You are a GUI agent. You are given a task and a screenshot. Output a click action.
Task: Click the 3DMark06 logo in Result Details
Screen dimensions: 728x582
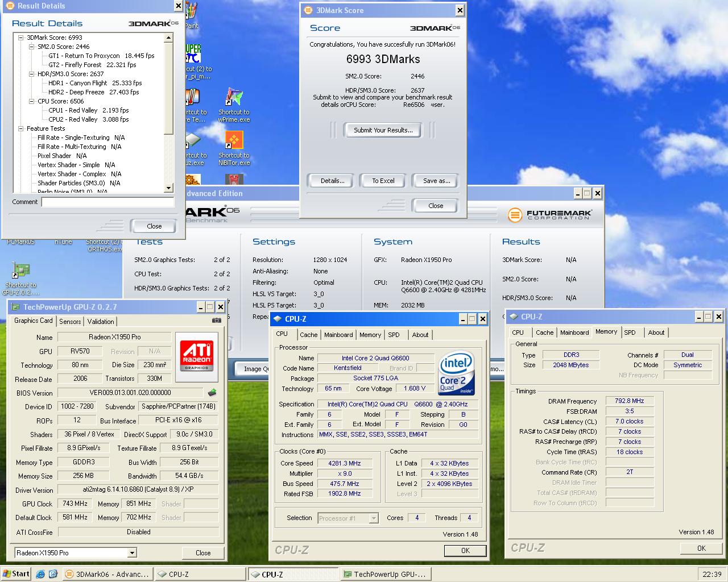coord(154,23)
